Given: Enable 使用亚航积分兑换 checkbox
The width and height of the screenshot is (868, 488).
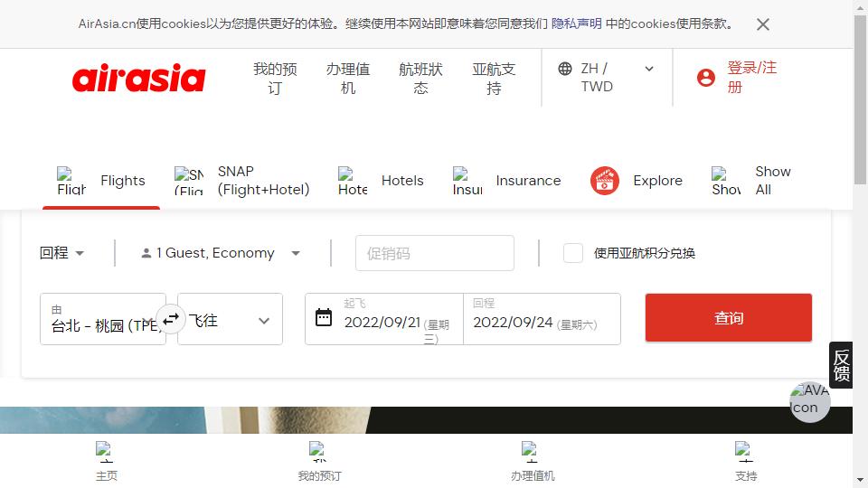Looking at the screenshot, I should pos(572,253).
